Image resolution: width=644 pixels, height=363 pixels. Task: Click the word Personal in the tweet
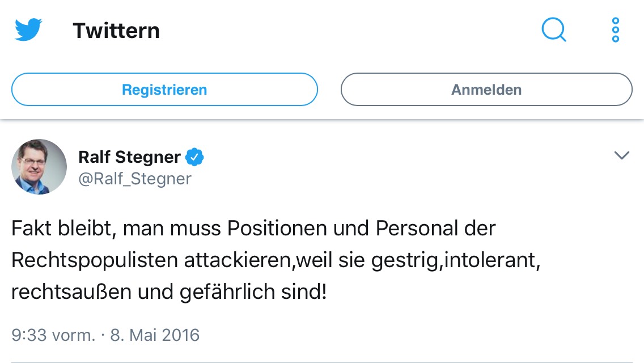pos(413,229)
